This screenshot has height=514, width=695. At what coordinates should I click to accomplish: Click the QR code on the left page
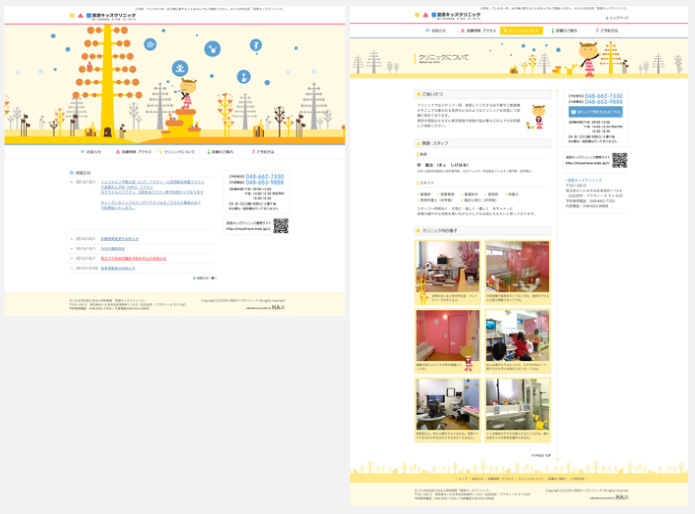click(x=280, y=225)
